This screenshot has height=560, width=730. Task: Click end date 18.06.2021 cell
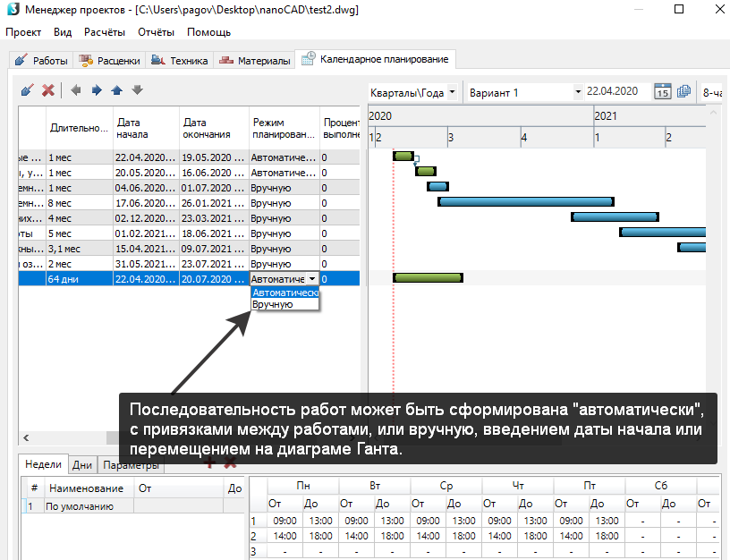pyautogui.click(x=214, y=233)
